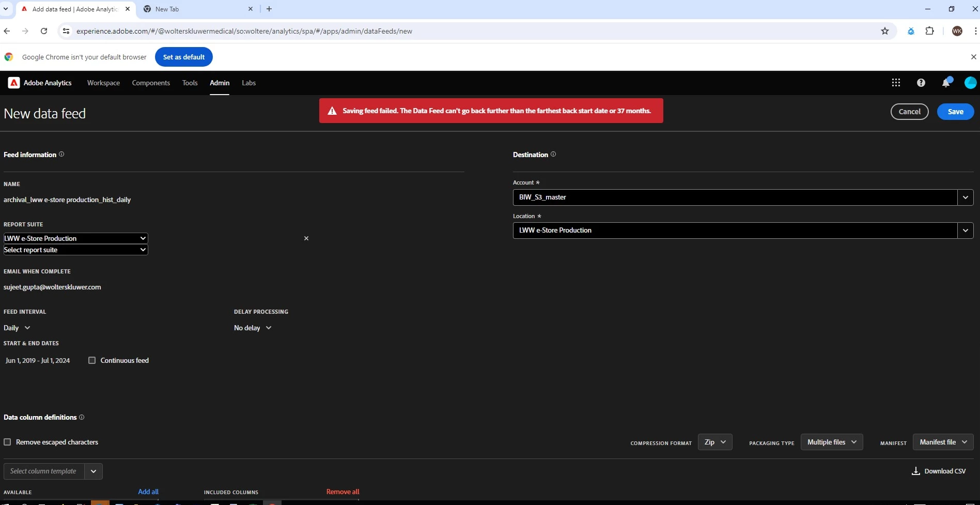This screenshot has width=980, height=505.
Task: Open the Admin menu
Action: pos(220,83)
